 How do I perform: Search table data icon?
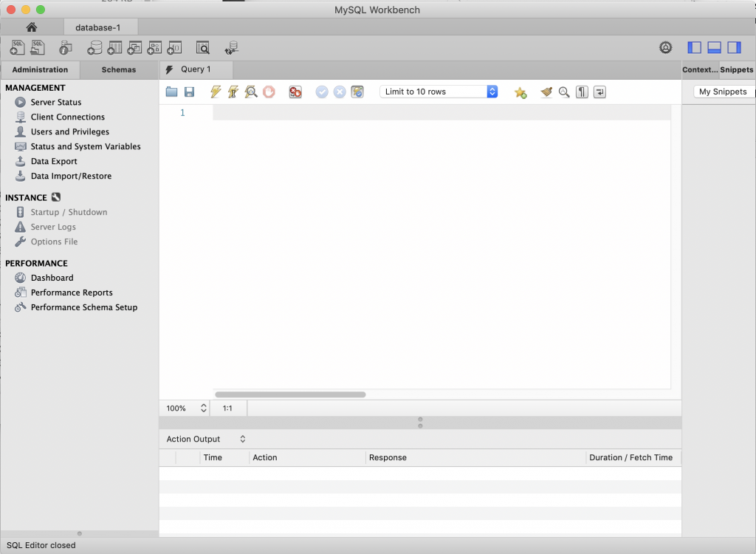(x=203, y=48)
